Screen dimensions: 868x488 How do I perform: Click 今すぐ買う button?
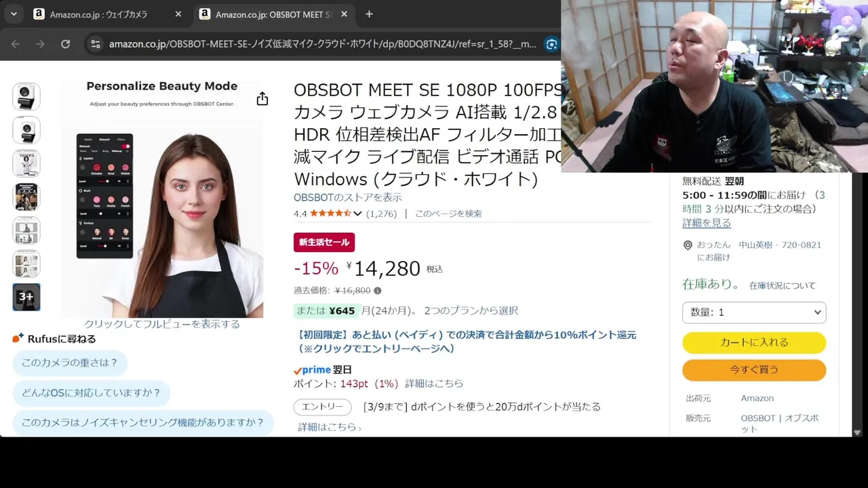pos(754,369)
